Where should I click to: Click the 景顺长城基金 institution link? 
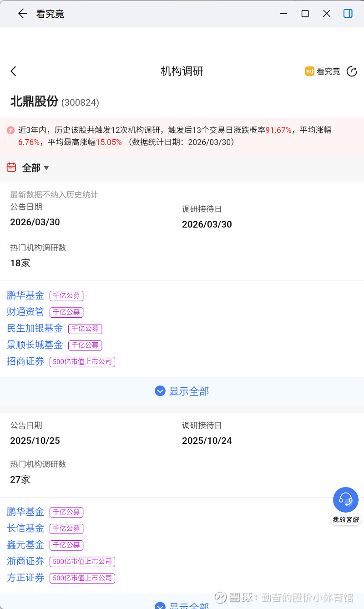pyautogui.click(x=35, y=345)
